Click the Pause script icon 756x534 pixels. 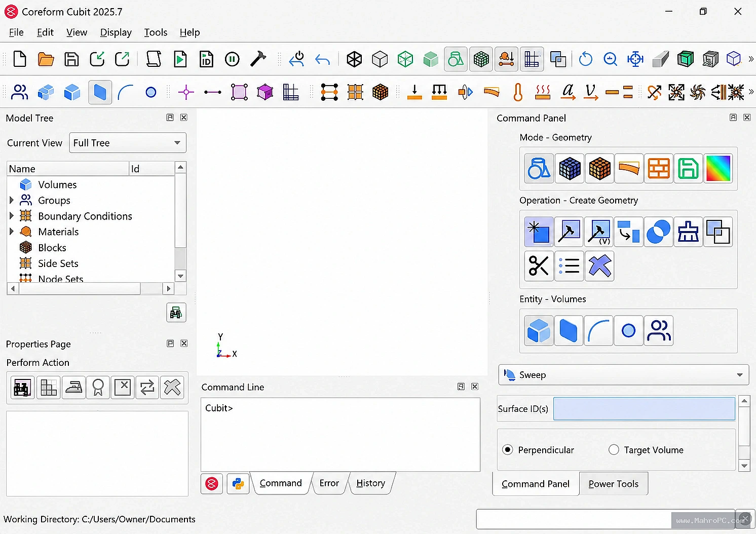coord(232,59)
